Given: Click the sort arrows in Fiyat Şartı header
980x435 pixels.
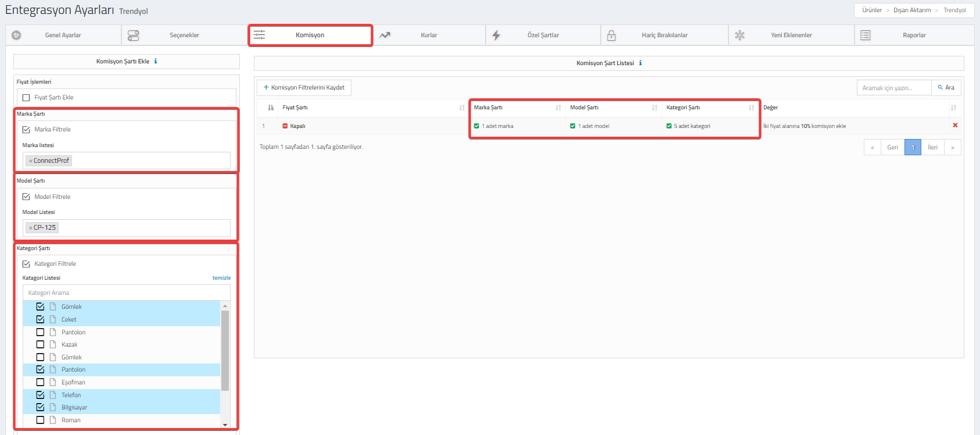Looking at the screenshot, I should coord(462,108).
